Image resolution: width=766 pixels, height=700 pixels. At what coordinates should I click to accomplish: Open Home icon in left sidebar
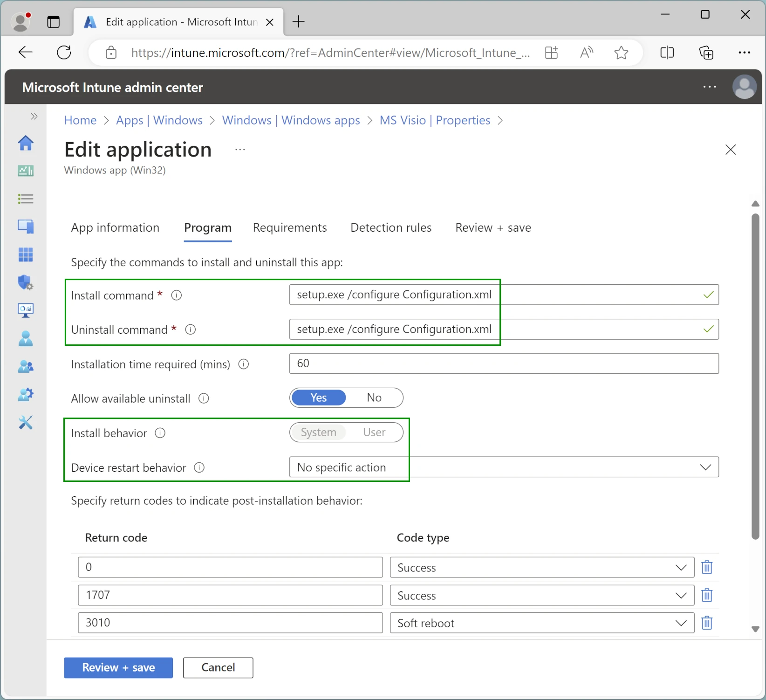pyautogui.click(x=26, y=143)
